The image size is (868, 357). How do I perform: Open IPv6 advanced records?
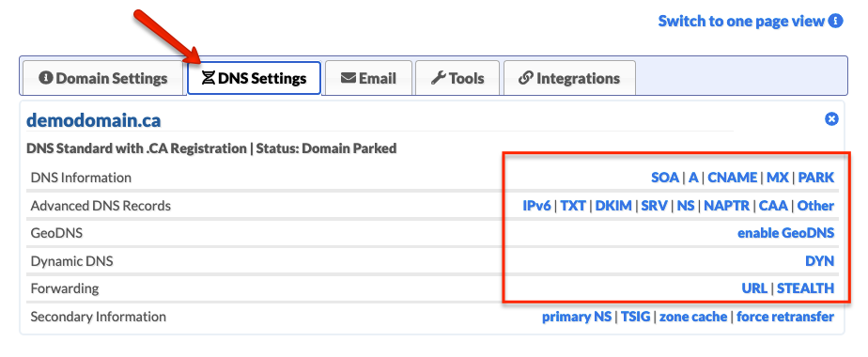click(537, 206)
